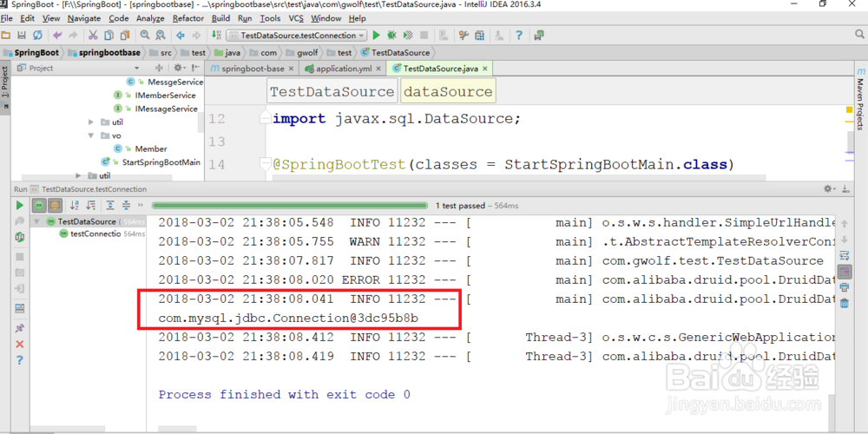Collapse the TestDataSource node in test tree
Screen dimensions: 868x434
[x=37, y=220]
